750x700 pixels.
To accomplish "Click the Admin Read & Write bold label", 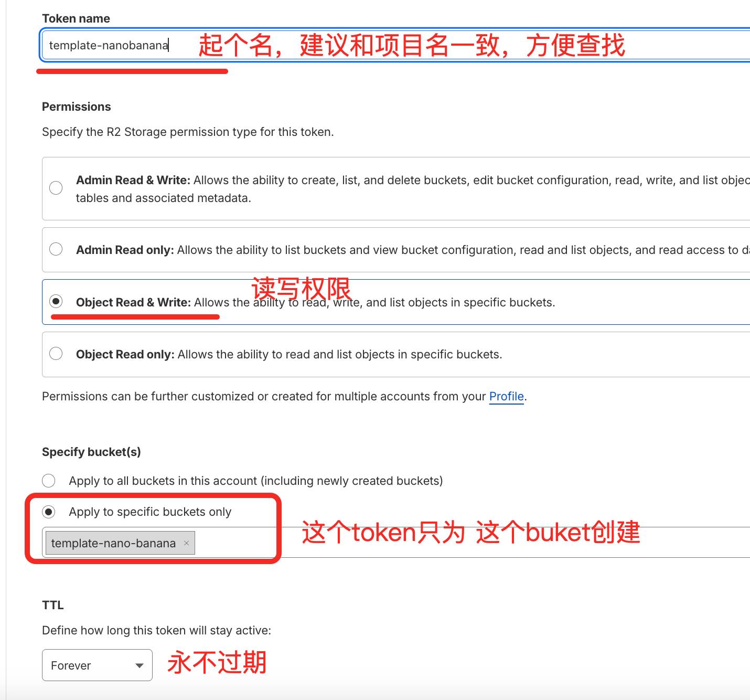I will (x=133, y=180).
